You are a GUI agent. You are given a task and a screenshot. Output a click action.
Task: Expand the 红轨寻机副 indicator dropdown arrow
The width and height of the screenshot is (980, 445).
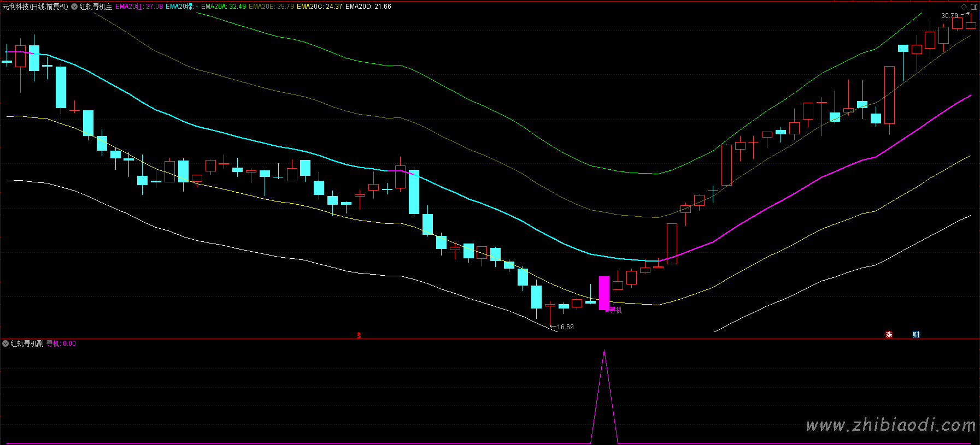(5, 343)
